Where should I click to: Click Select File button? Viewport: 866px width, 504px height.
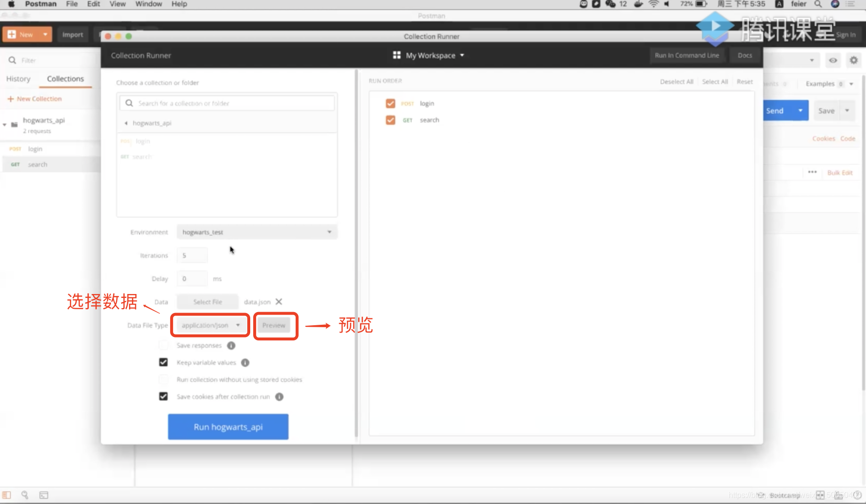208,302
